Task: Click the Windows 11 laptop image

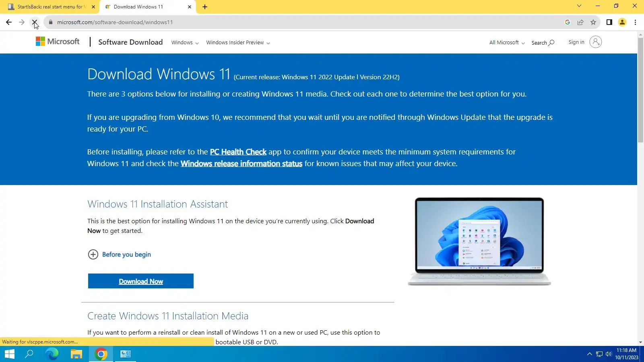Action: coord(479,241)
